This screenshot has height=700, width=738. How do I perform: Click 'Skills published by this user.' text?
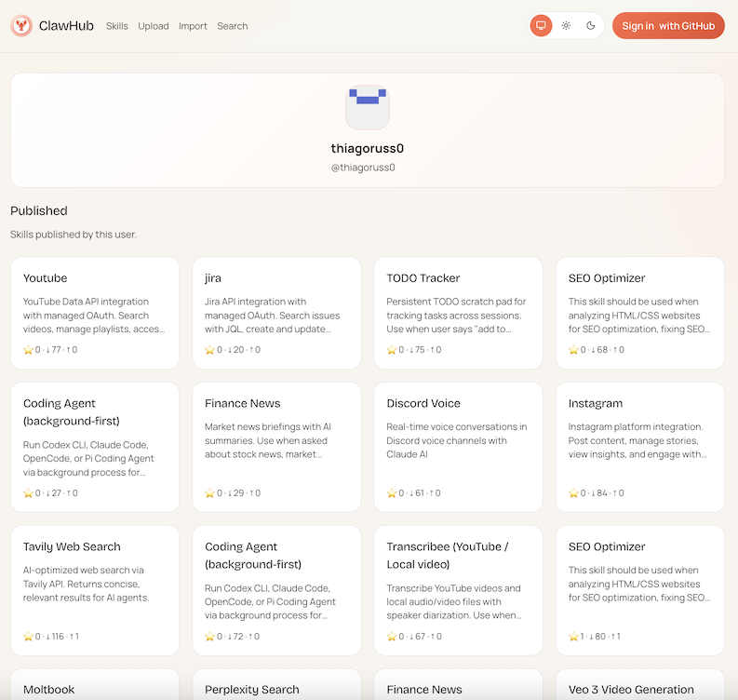click(x=74, y=235)
